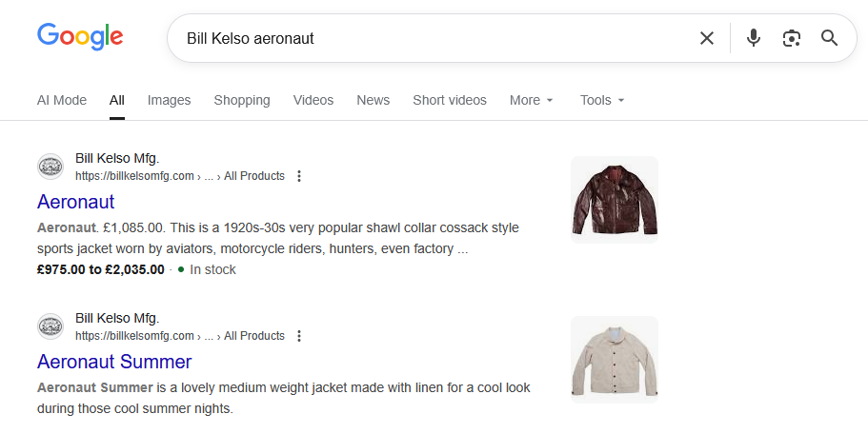Click the brown leather jacket thumbnail
868x434 pixels.
(615, 200)
